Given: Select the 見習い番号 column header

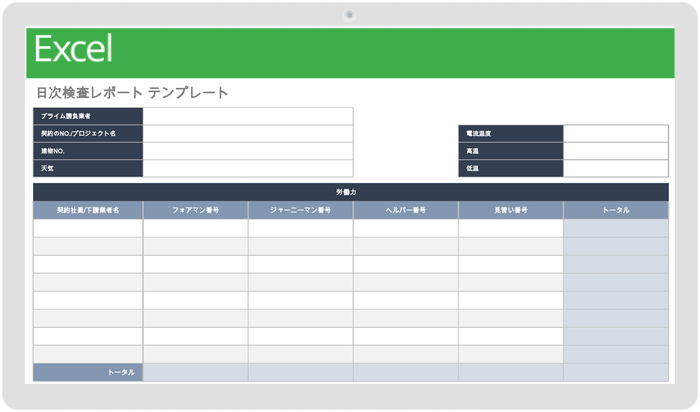Looking at the screenshot, I should point(511,210).
